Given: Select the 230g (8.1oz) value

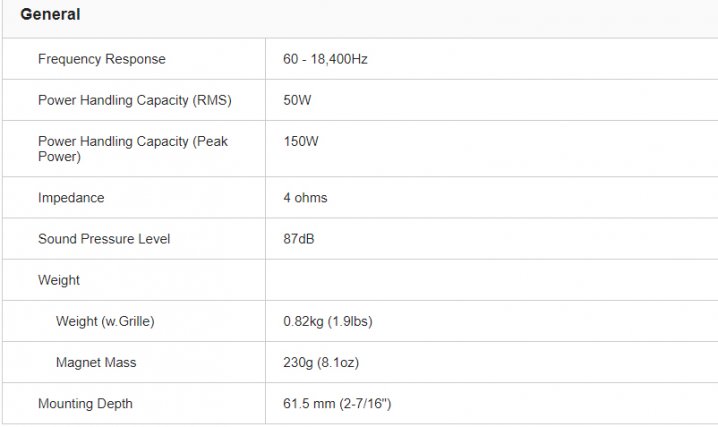Looking at the screenshot, I should pos(320,362).
